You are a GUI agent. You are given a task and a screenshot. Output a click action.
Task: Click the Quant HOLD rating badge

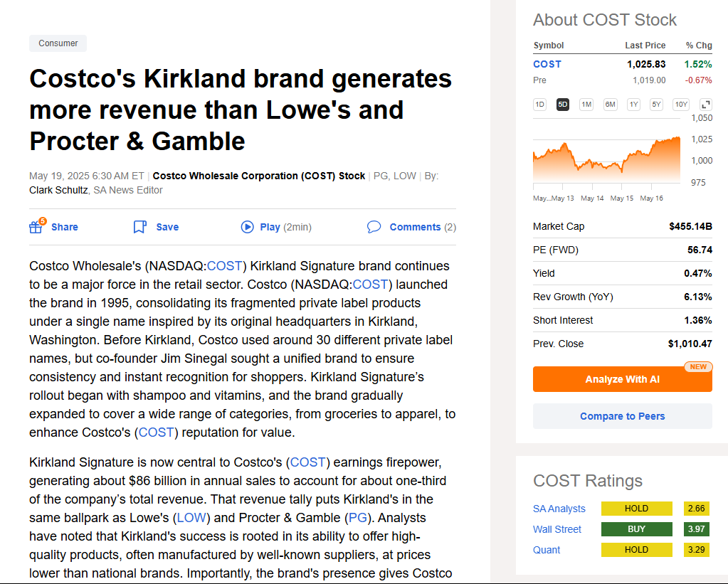point(636,550)
